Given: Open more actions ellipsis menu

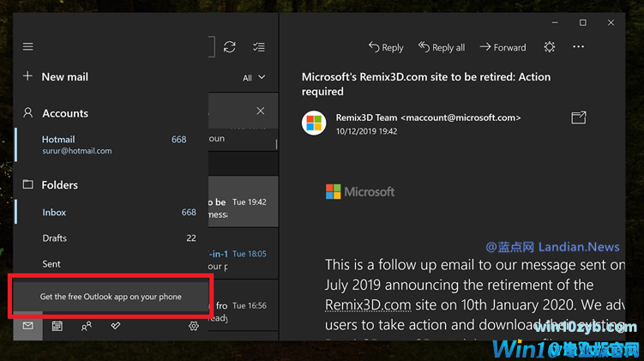Looking at the screenshot, I should click(578, 47).
